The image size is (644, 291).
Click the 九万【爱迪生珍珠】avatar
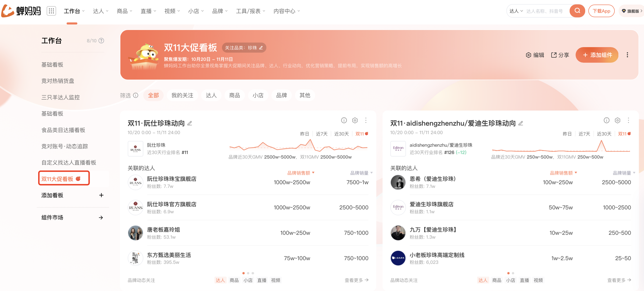[398, 233]
